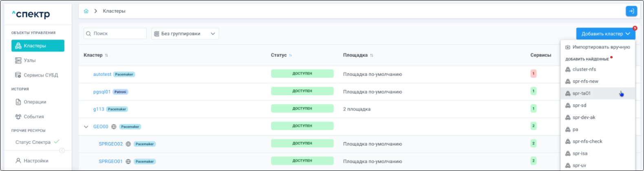Click globe icon next to SPRGEO02
Image resolution: width=644 pixels, height=171 pixels.
click(x=128, y=144)
